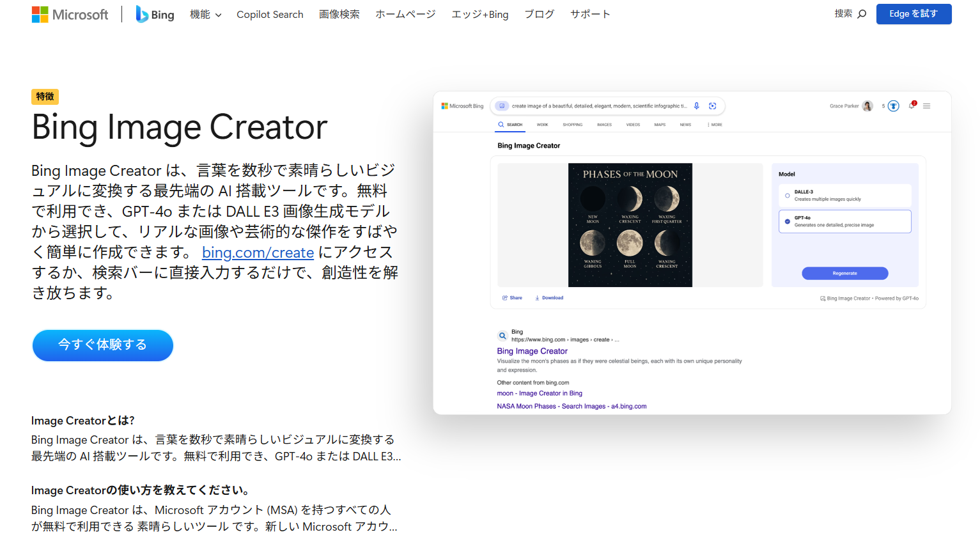This screenshot has width=980, height=546.
Task: Click the Bing Image Creator page heading
Action: point(180,127)
